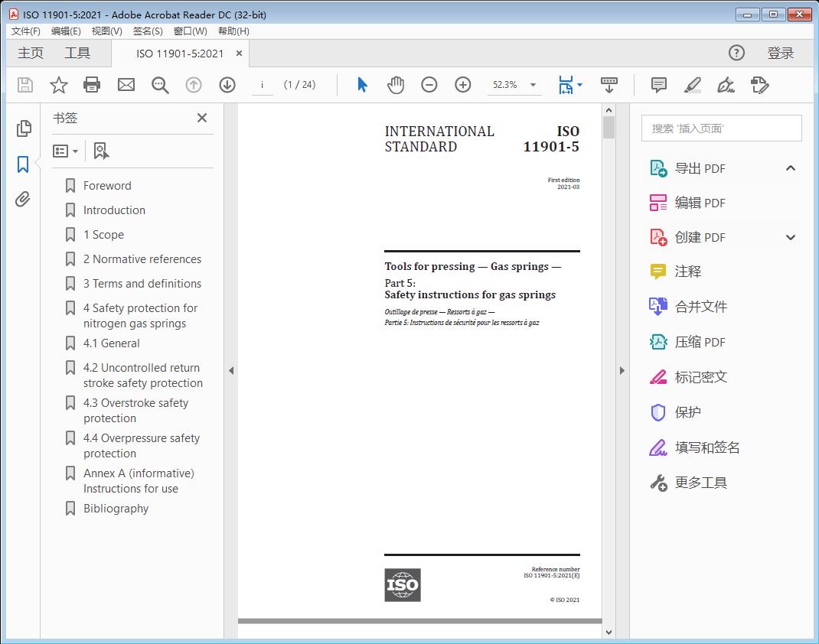Select the highlighter pen tool
The height and width of the screenshot is (644, 819).
693,85
